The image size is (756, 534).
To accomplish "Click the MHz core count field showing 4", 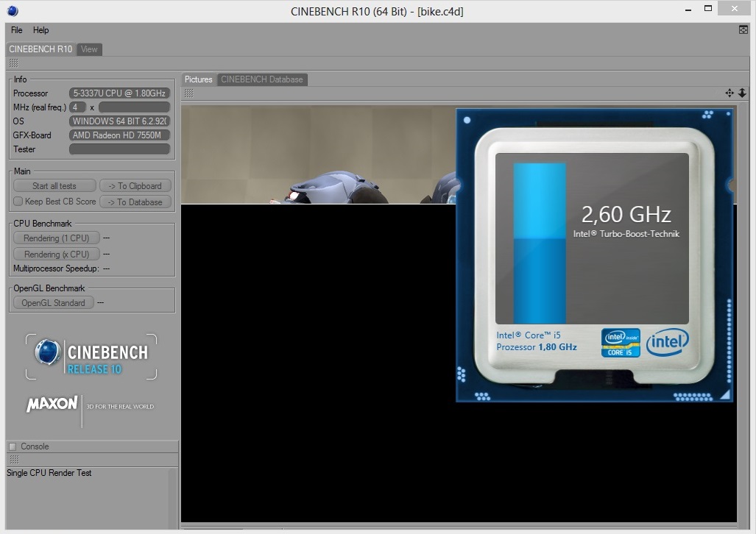I will (x=77, y=107).
